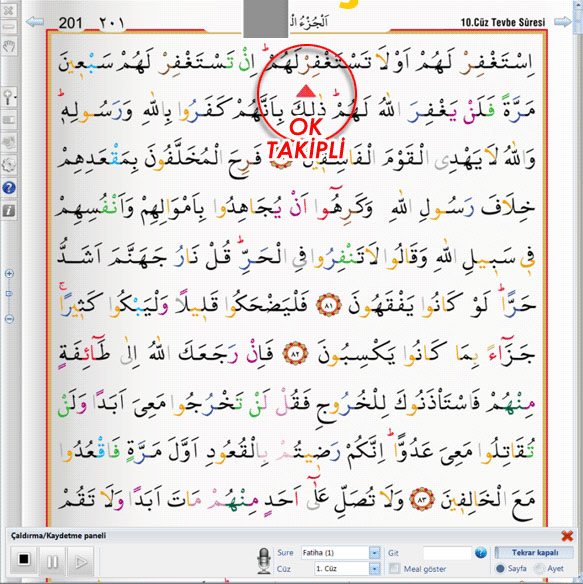
Task: Select the Ayet radio button
Action: click(x=539, y=568)
